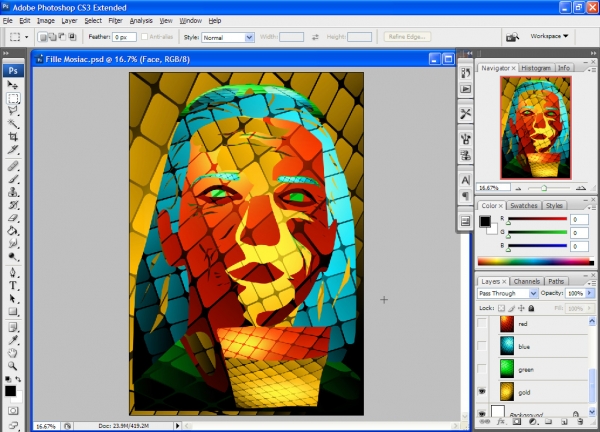Open the Analysis menu

click(141, 21)
